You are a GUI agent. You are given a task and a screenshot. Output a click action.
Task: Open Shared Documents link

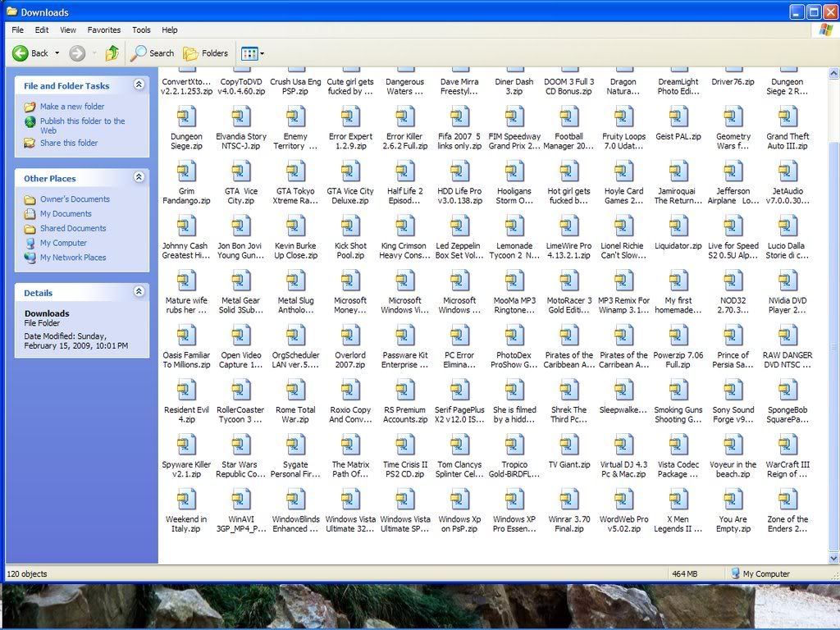click(x=73, y=228)
